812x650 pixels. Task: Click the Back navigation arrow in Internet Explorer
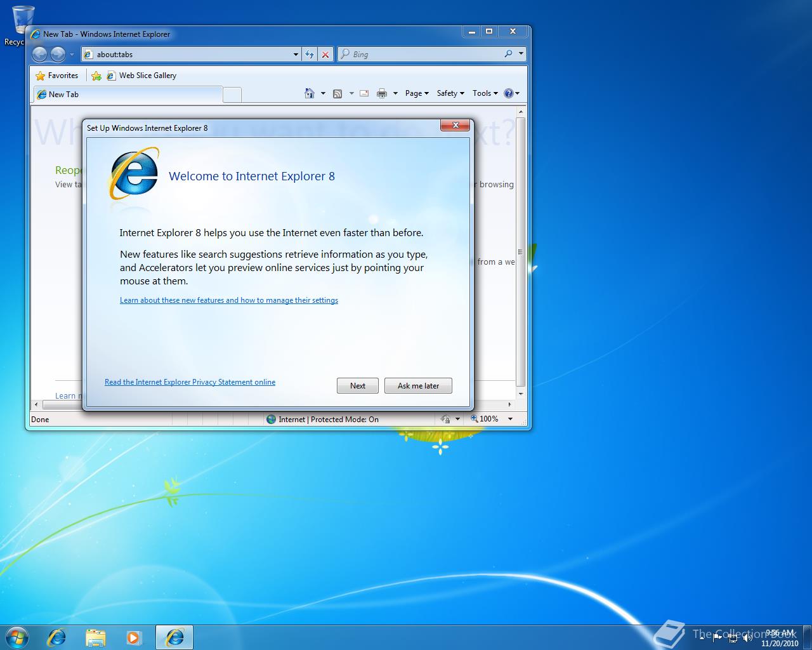tap(39, 55)
